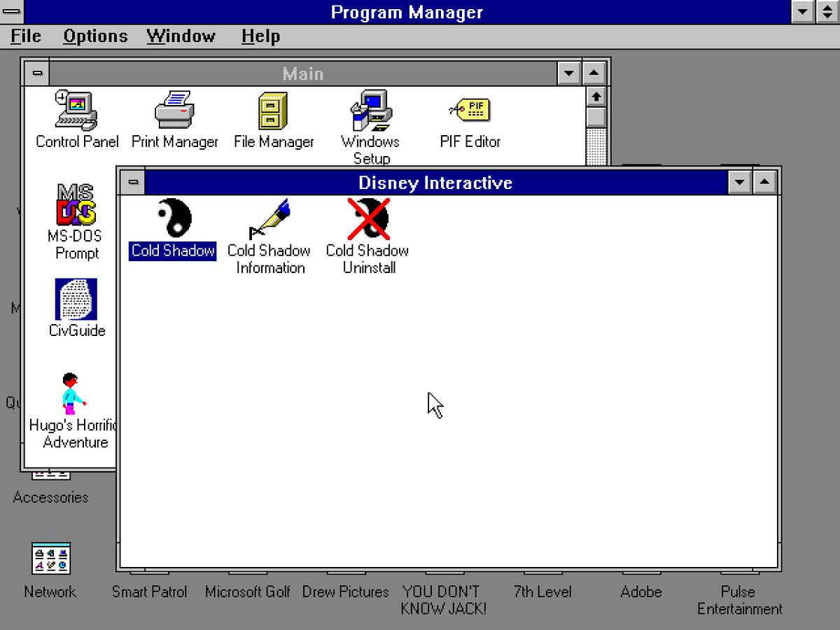This screenshot has height=630, width=840.
Task: Open the Cold Shadow game icon
Action: click(172, 218)
